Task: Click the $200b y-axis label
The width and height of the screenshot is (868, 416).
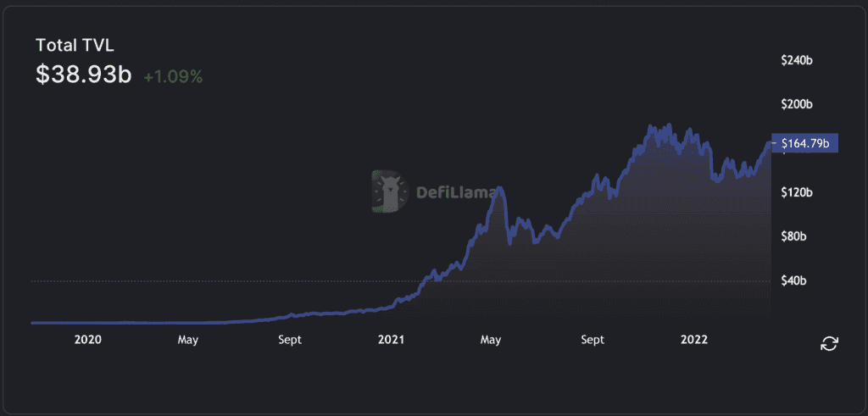Action: 796,105
